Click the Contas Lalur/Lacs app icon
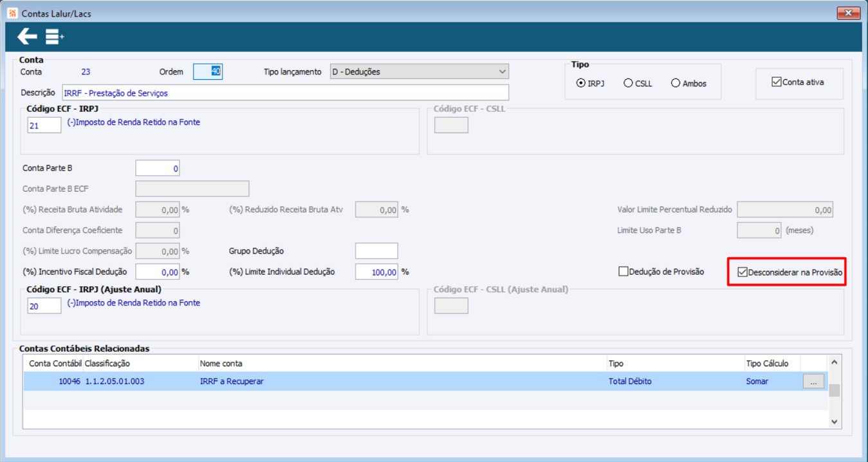The image size is (868, 462). (12, 13)
